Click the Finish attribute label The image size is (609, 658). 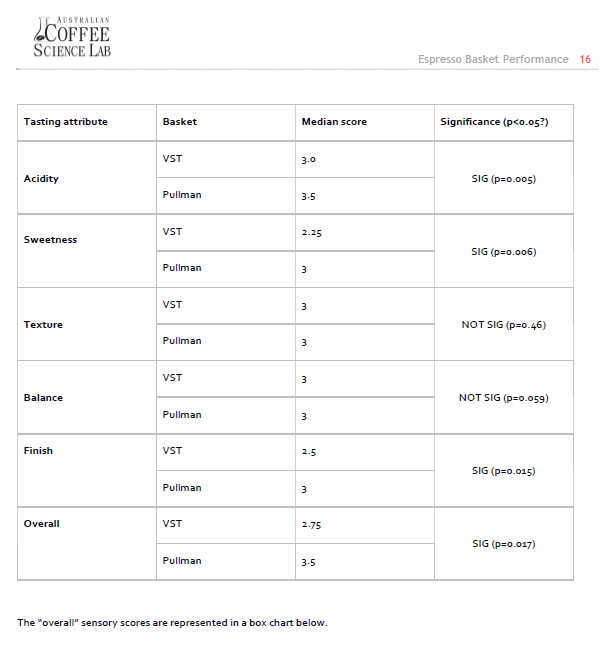[38, 451]
